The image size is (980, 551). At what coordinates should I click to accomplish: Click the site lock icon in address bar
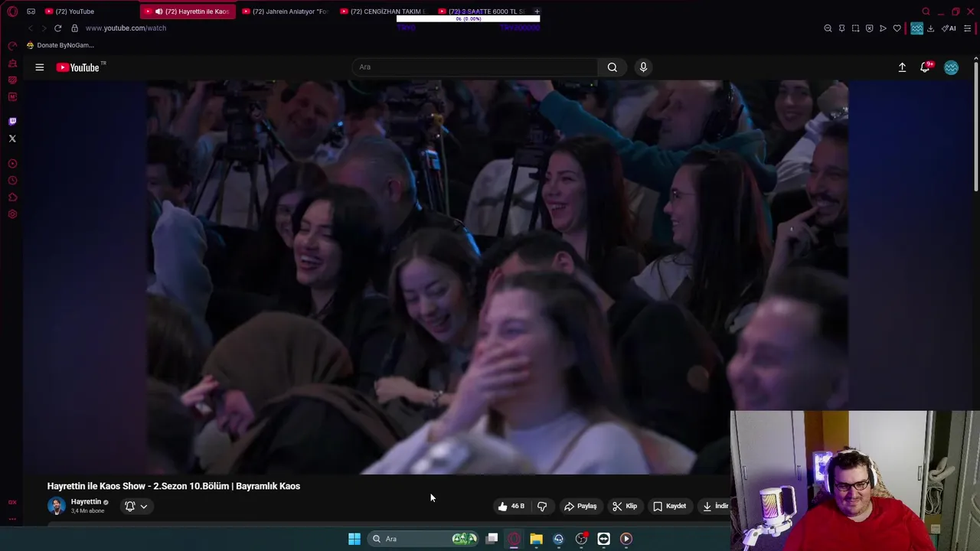pyautogui.click(x=74, y=28)
